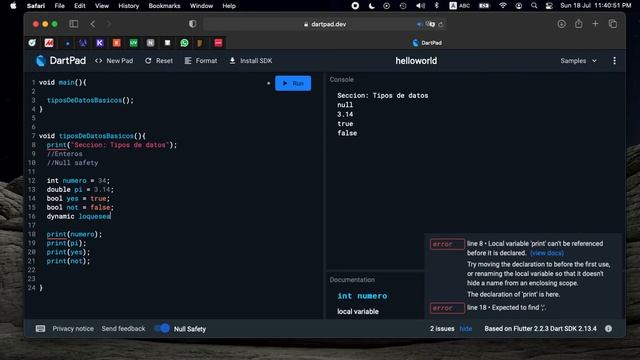Reset the pad code
Image resolution: width=640 pixels, height=360 pixels.
pyautogui.click(x=159, y=61)
